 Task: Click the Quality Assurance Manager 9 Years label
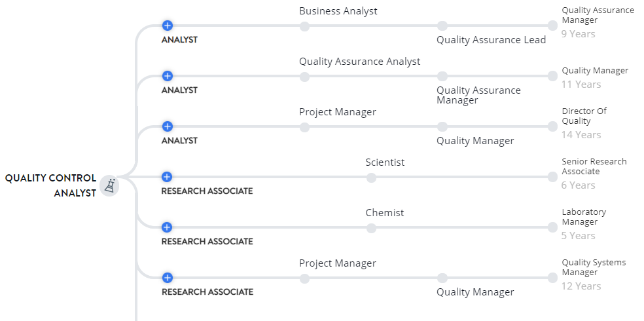598,15
